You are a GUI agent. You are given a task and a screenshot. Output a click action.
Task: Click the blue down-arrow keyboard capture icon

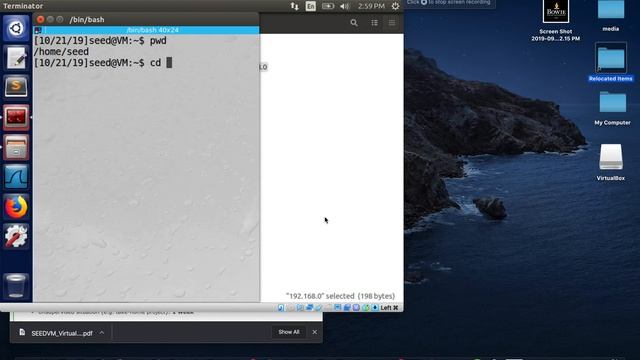click(375, 308)
